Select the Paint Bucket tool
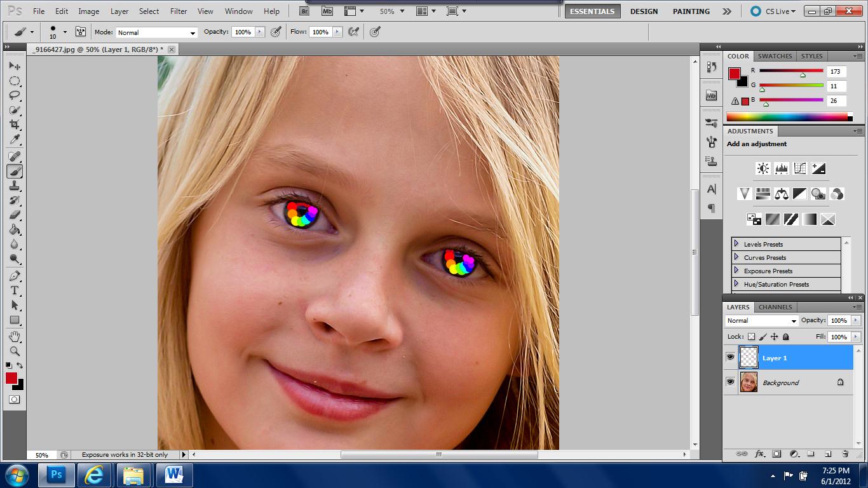This screenshot has width=868, height=488. pos(15,229)
